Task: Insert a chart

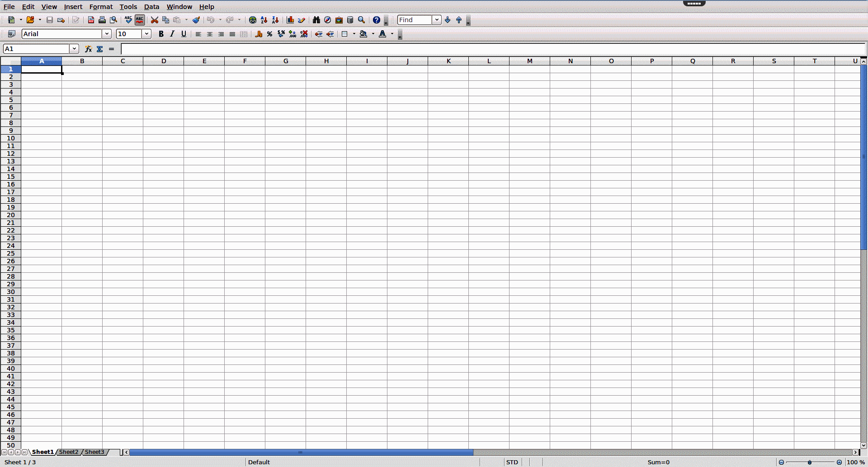Action: coord(290,20)
